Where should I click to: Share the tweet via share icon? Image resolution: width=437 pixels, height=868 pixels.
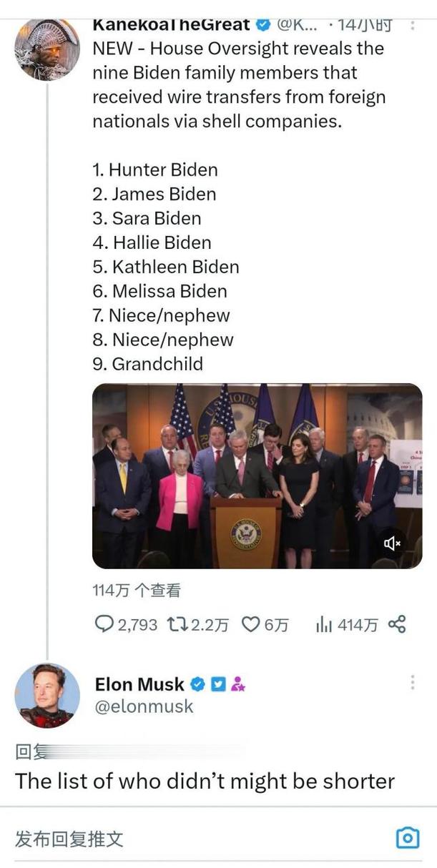pos(397,624)
